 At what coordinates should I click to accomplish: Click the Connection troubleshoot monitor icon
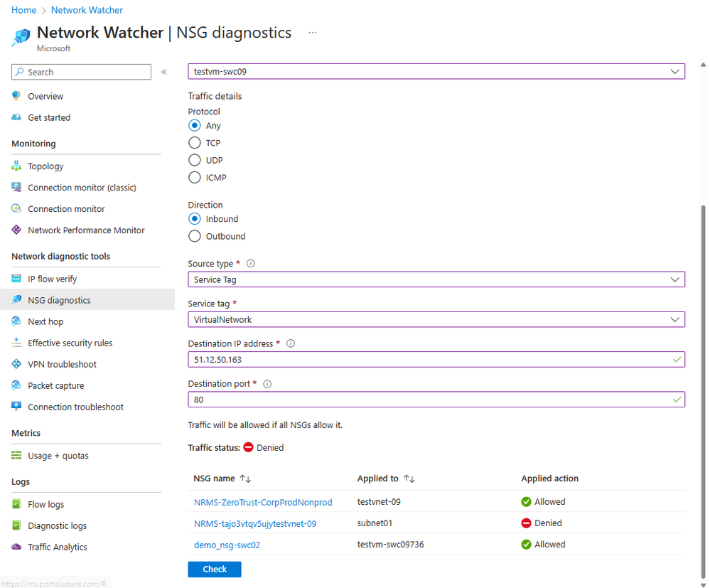[x=16, y=407]
